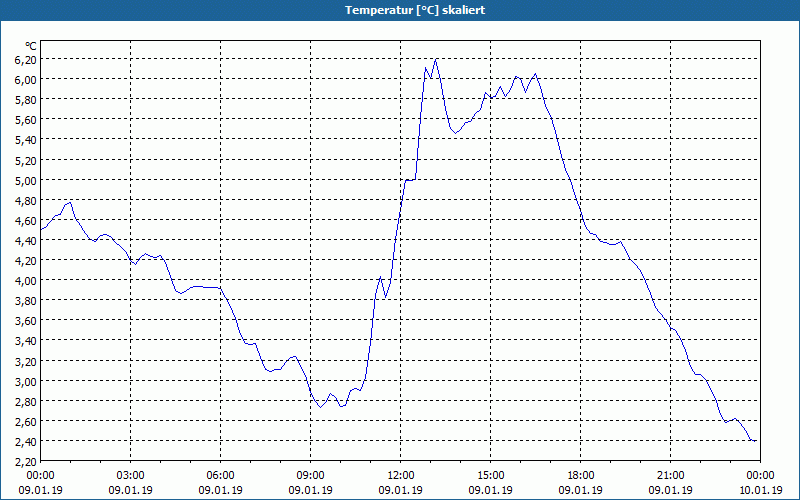Select the 2,80 y-axis label

tap(26, 402)
